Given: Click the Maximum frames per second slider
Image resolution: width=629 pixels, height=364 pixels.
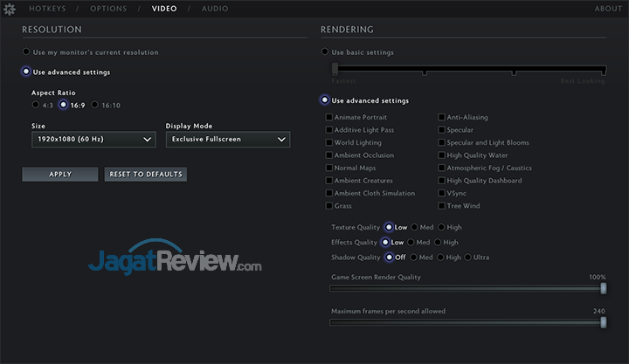Looking at the screenshot, I should click(467, 321).
